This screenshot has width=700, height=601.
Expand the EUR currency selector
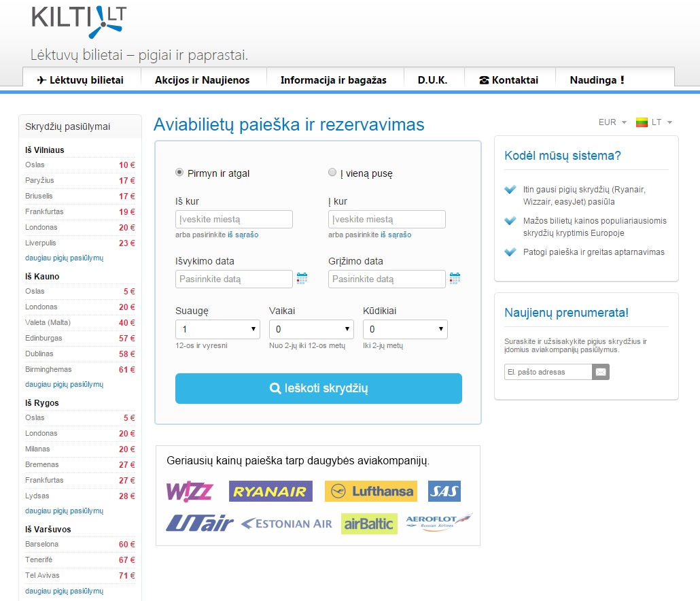click(x=612, y=122)
